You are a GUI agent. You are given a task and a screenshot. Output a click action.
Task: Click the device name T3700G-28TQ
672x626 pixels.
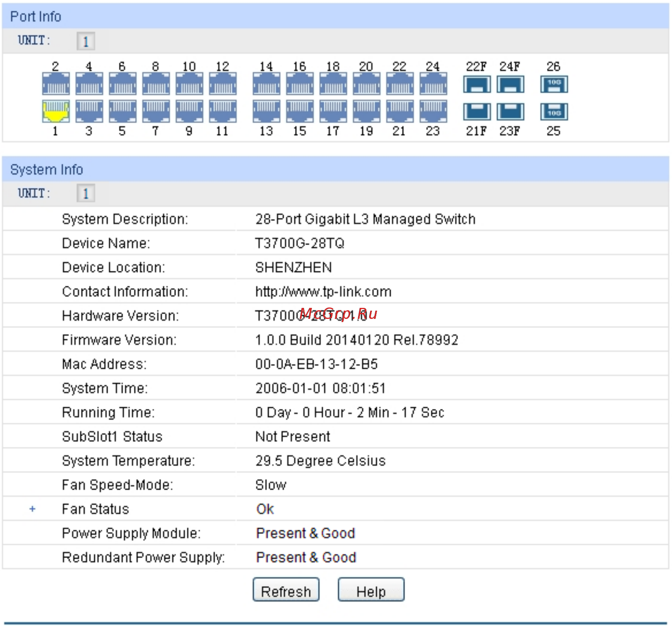(300, 243)
